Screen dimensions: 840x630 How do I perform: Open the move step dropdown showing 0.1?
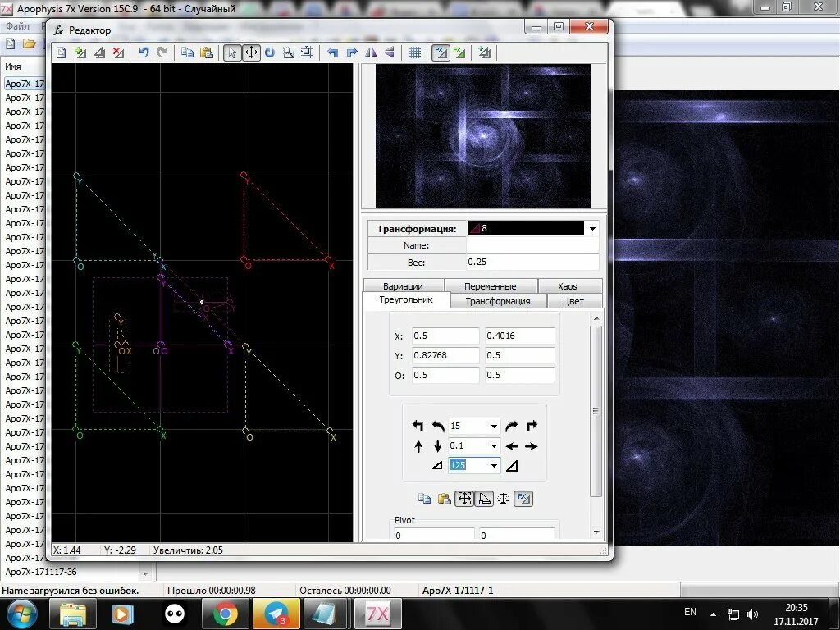[x=493, y=445]
